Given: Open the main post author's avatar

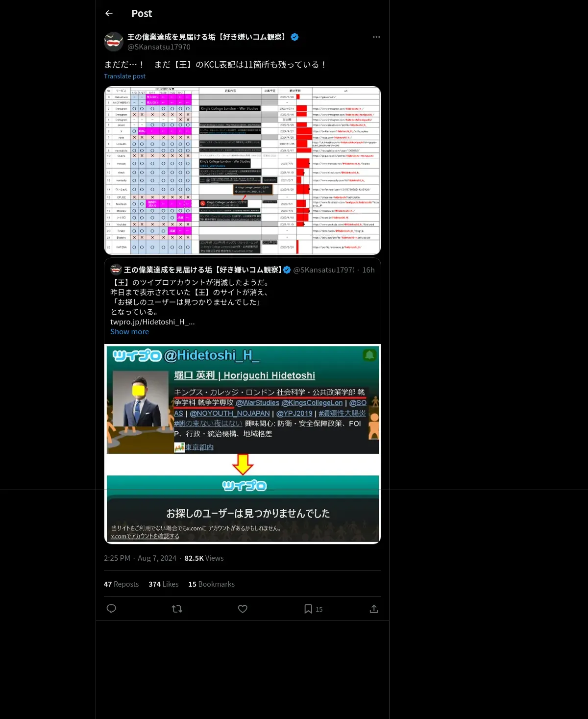Looking at the screenshot, I should pos(114,42).
